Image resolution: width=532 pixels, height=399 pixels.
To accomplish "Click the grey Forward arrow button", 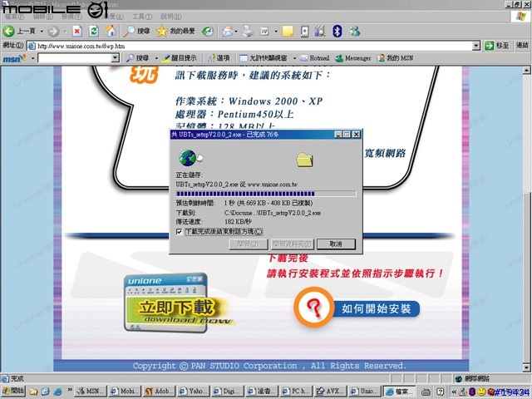I will 53,32.
